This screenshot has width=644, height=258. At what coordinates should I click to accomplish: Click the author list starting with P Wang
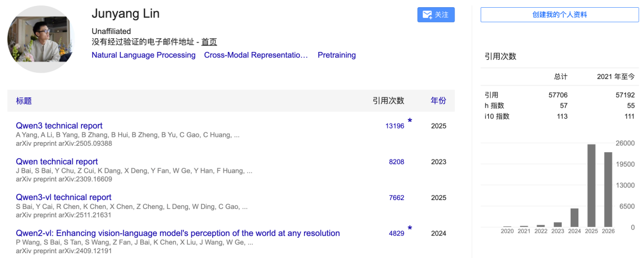pyautogui.click(x=135, y=243)
